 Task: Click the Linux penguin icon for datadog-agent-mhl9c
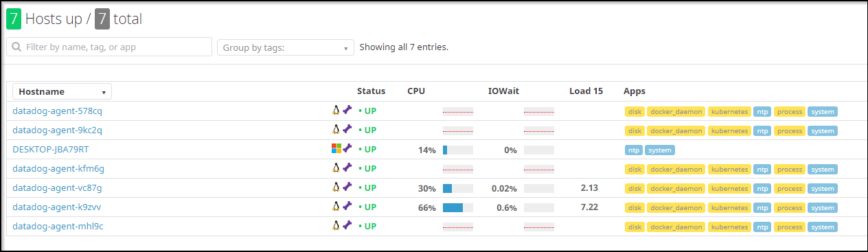click(336, 225)
